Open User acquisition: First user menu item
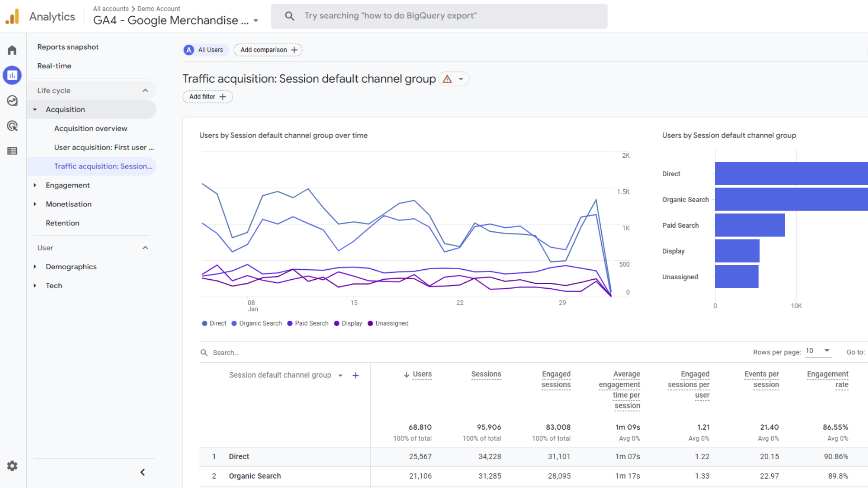 (x=104, y=147)
